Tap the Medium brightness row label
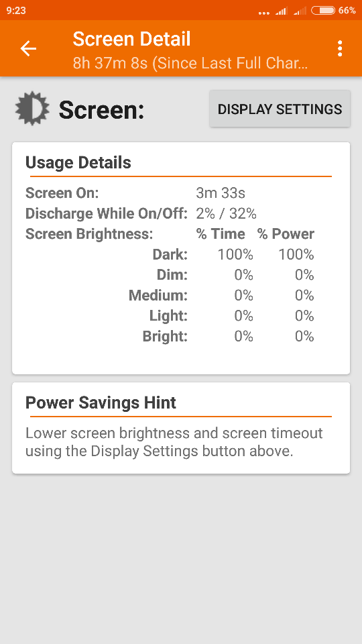This screenshot has width=362, height=644. (158, 295)
